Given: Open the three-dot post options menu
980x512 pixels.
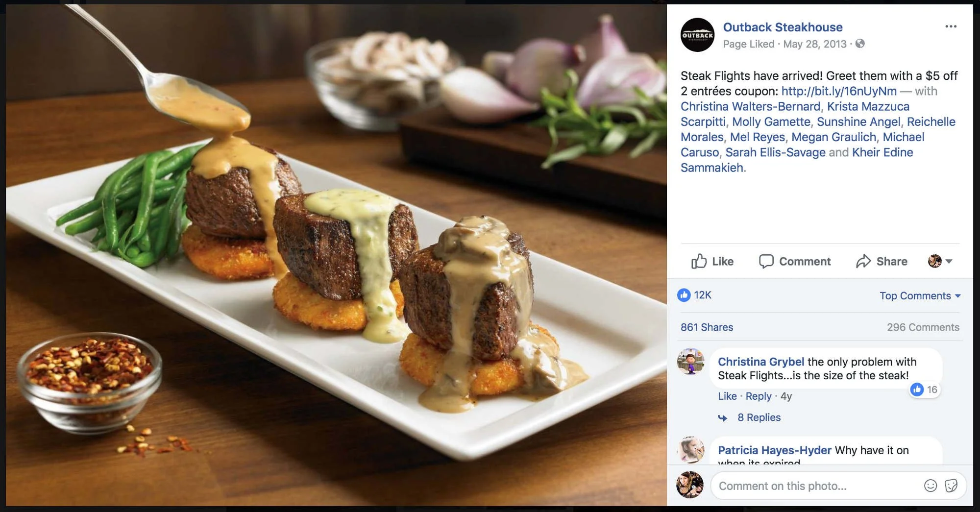Looking at the screenshot, I should click(x=951, y=26).
